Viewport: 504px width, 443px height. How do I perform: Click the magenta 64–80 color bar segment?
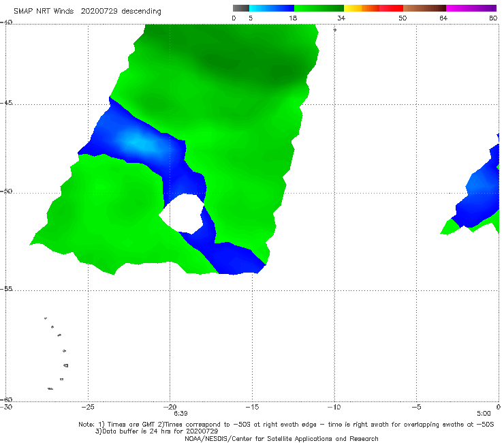pos(471,8)
